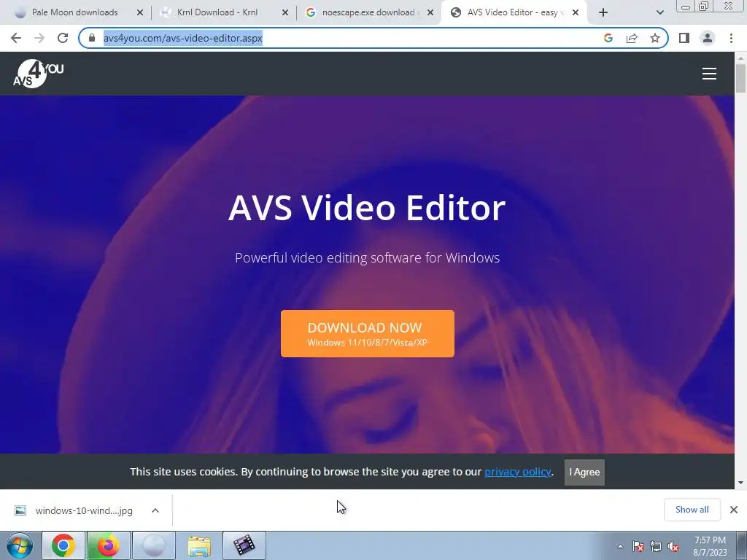Open the browser side panel

684,38
